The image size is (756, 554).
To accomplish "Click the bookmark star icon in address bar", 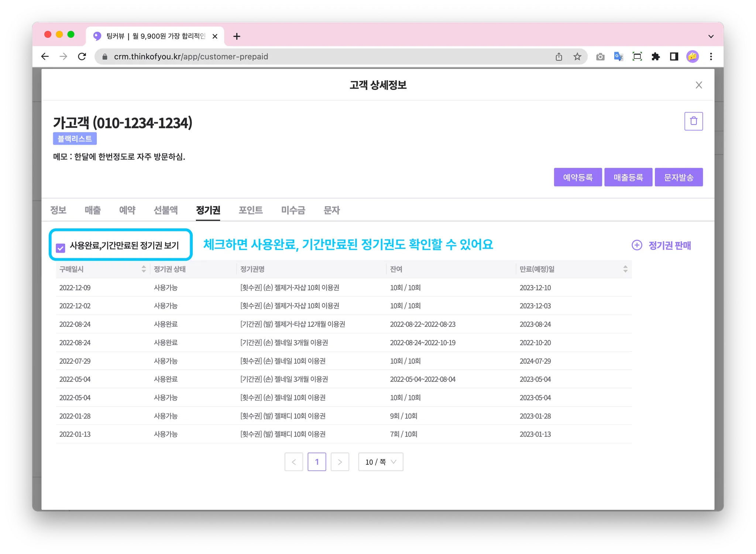I will pyautogui.click(x=577, y=56).
